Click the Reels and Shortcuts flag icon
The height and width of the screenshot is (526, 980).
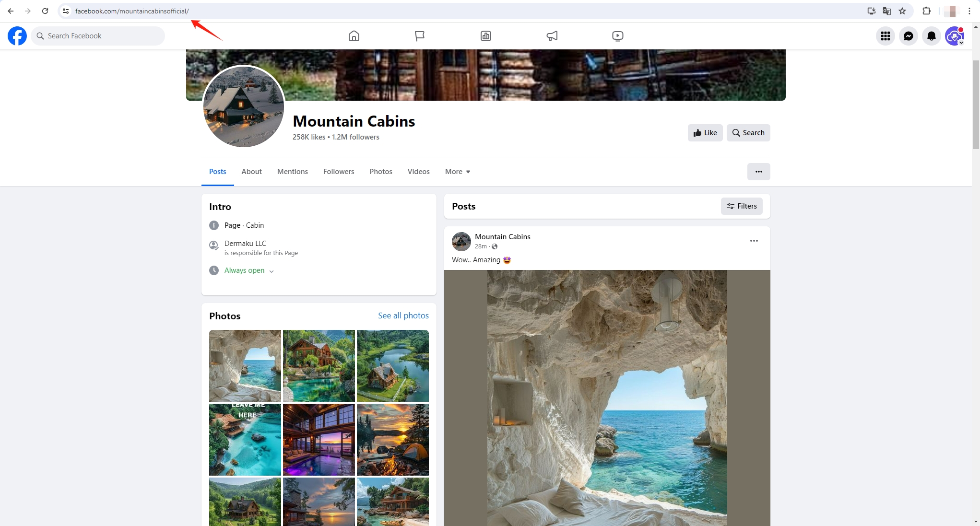419,35
